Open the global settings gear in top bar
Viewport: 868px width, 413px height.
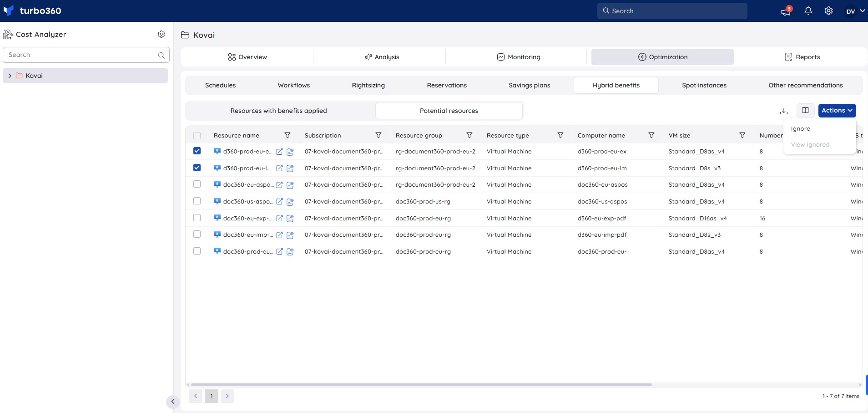click(828, 11)
